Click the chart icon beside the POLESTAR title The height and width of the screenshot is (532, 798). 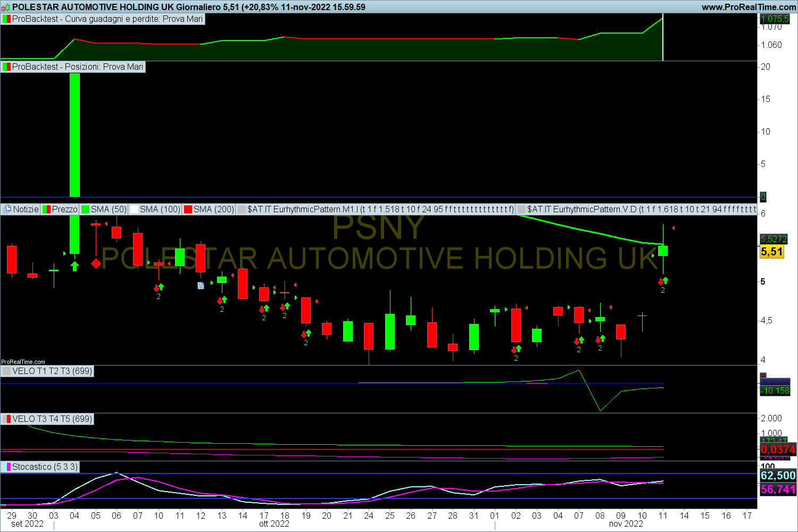tap(5, 7)
